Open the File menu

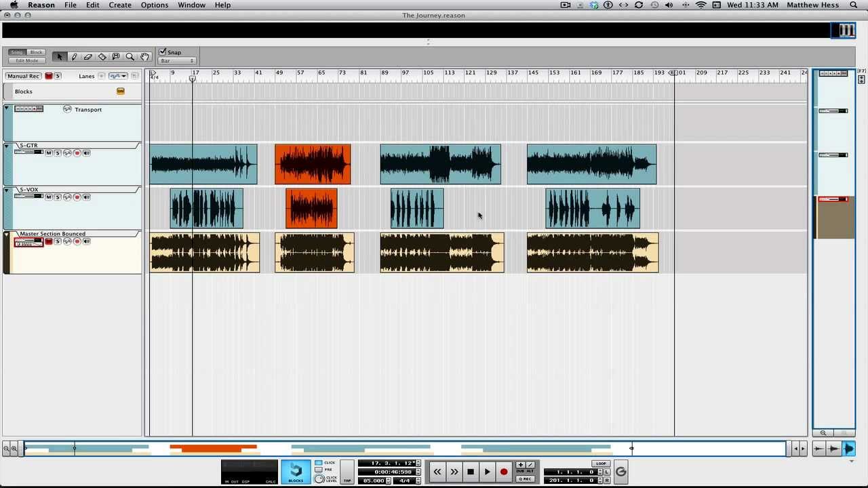[71, 5]
